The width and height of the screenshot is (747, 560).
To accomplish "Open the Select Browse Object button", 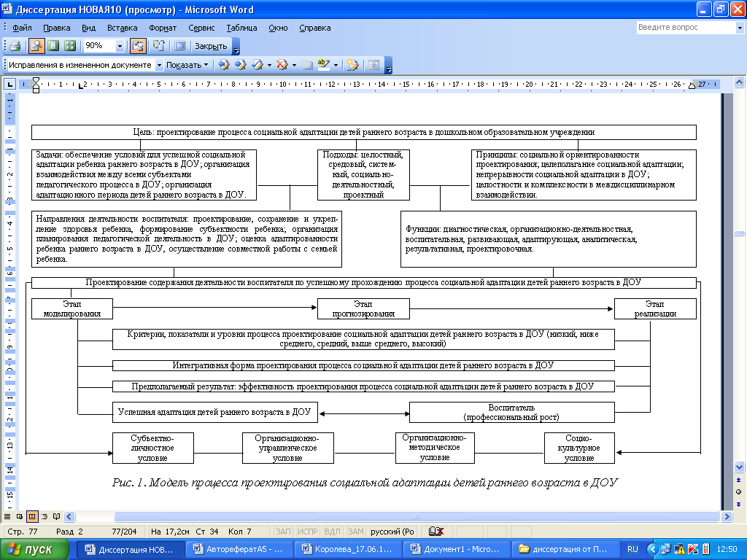I will pos(739,492).
